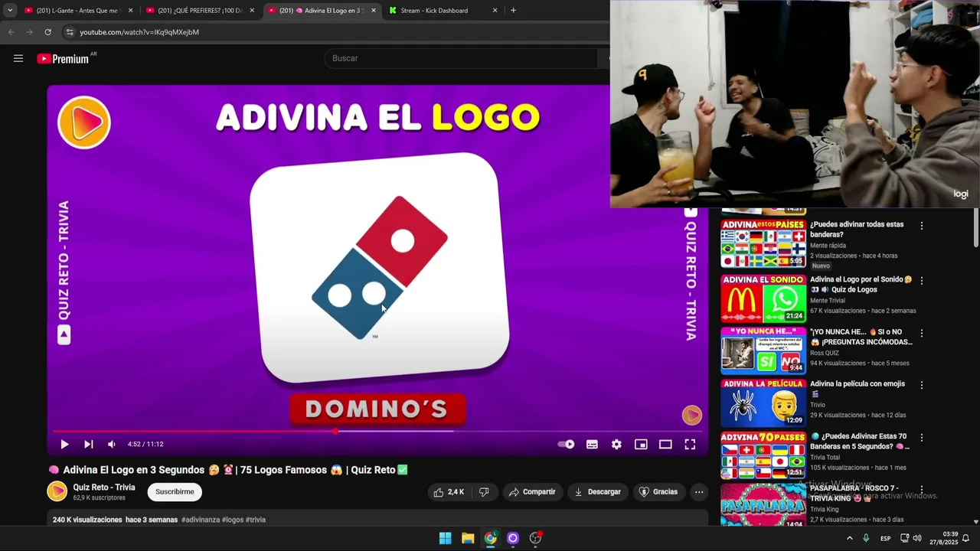Switch to the ¿QUÉ PREFIERES? browser tab

click(199, 11)
